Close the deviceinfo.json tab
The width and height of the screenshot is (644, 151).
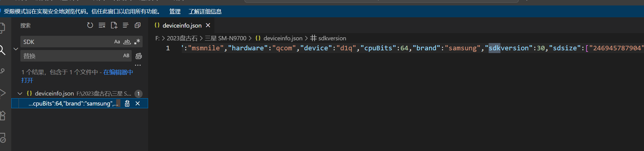pyautogui.click(x=208, y=25)
